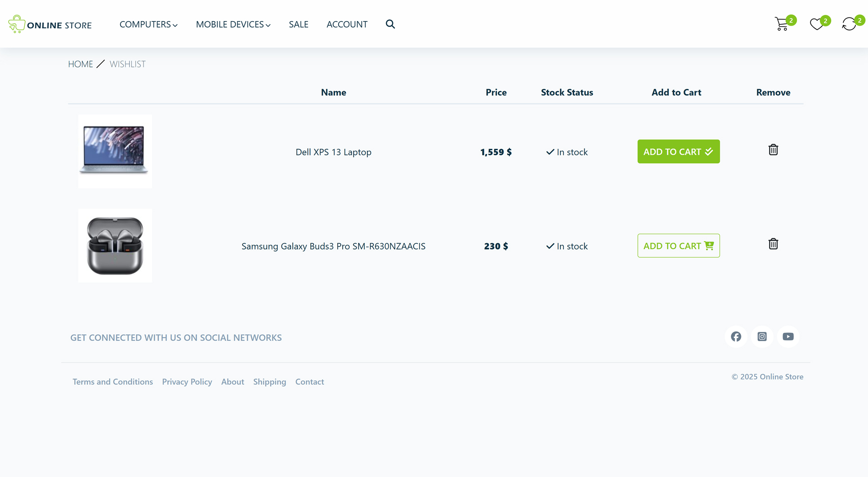Click the Online Store logo
Screen dimensions: 868x477
(x=50, y=24)
